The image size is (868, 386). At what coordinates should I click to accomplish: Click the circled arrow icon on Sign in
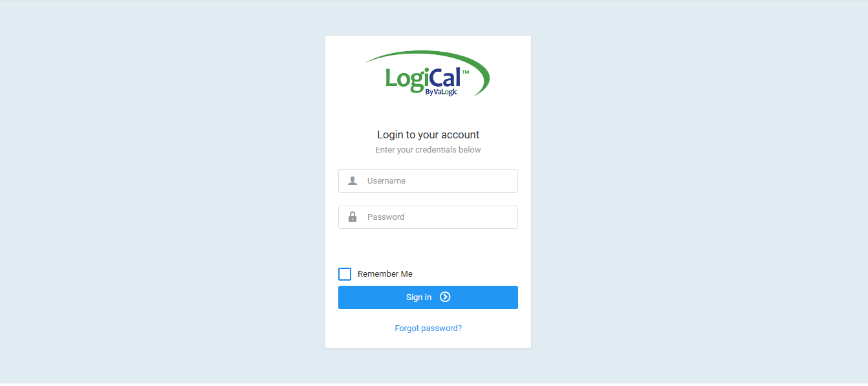click(x=445, y=297)
